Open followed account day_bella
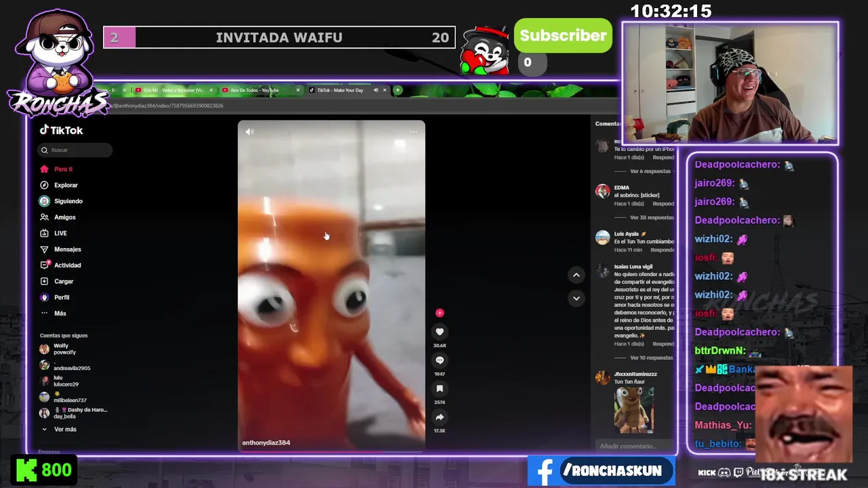The image size is (868, 488). [x=73, y=413]
